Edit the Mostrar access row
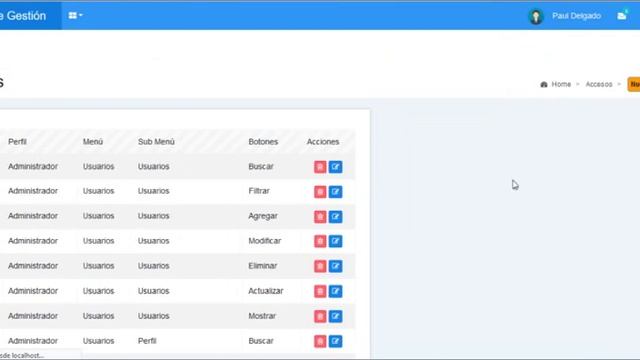The image size is (640, 360). click(336, 316)
